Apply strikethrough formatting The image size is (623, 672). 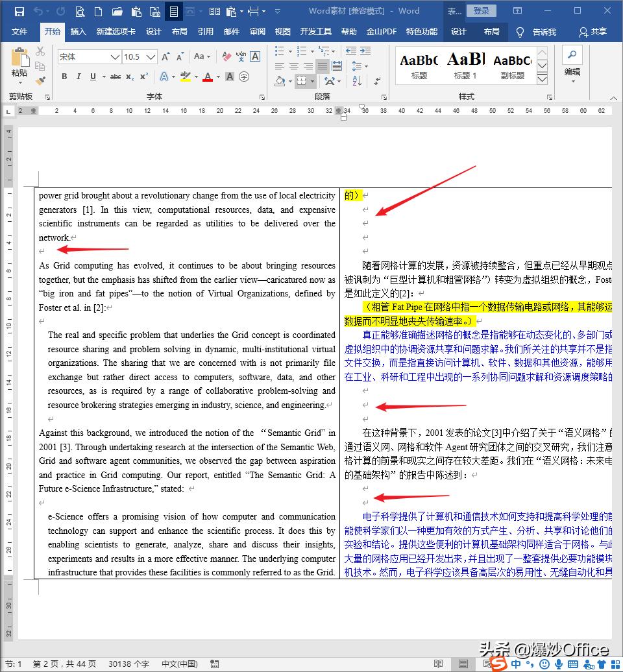[116, 76]
